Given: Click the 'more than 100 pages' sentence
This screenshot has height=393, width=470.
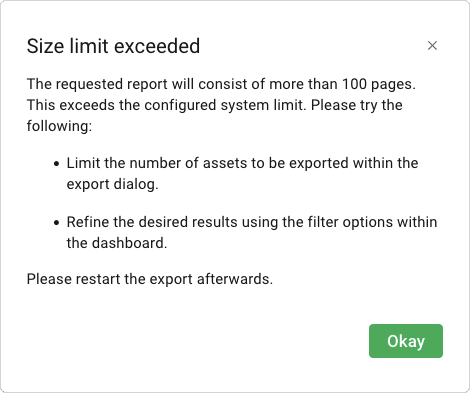Looking at the screenshot, I should point(221,84).
